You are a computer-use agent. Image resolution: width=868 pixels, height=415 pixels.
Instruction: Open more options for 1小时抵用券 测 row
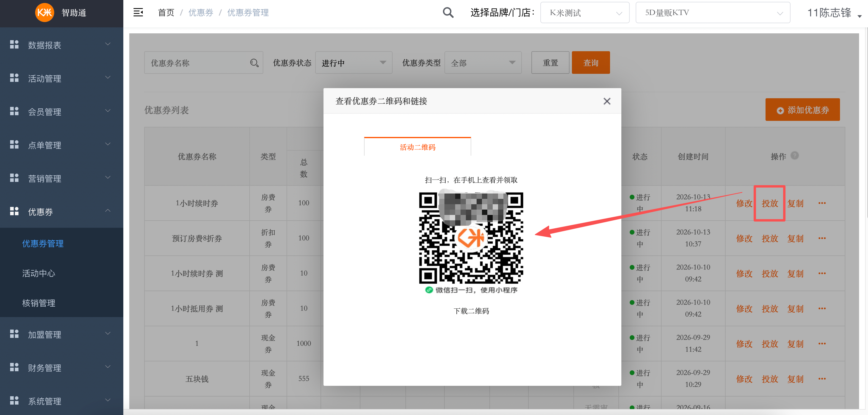point(822,308)
